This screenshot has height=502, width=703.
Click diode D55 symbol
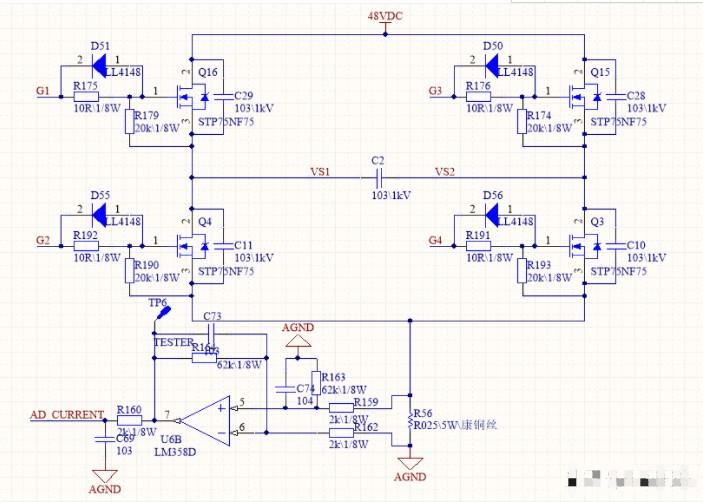coord(99,215)
